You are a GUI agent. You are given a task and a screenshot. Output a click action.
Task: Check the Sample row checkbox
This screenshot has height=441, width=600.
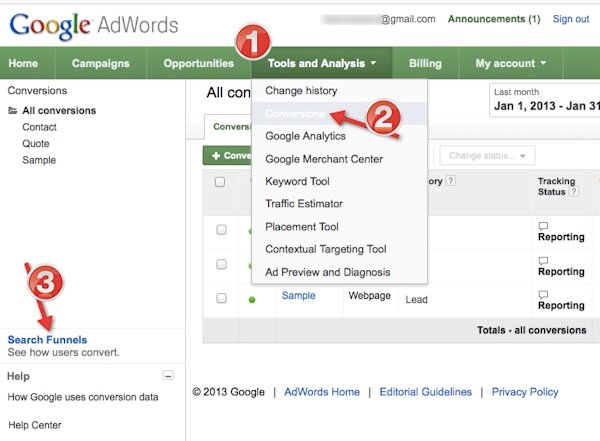(221, 298)
